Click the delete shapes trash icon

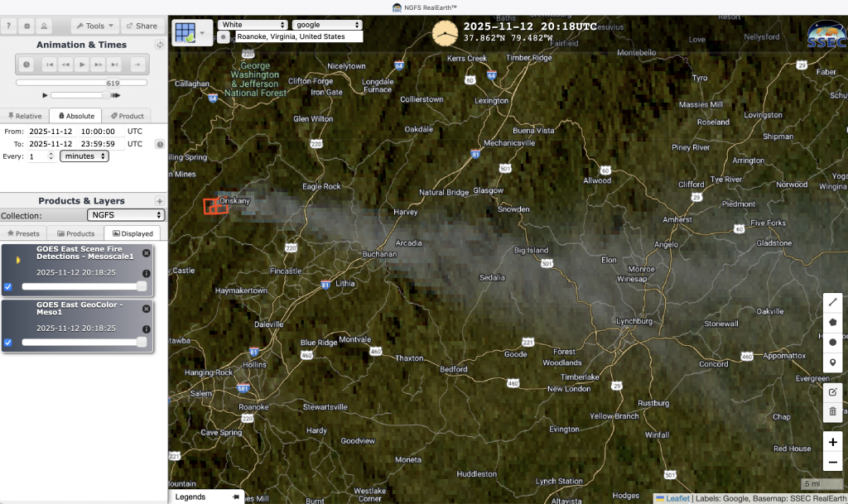(832, 411)
